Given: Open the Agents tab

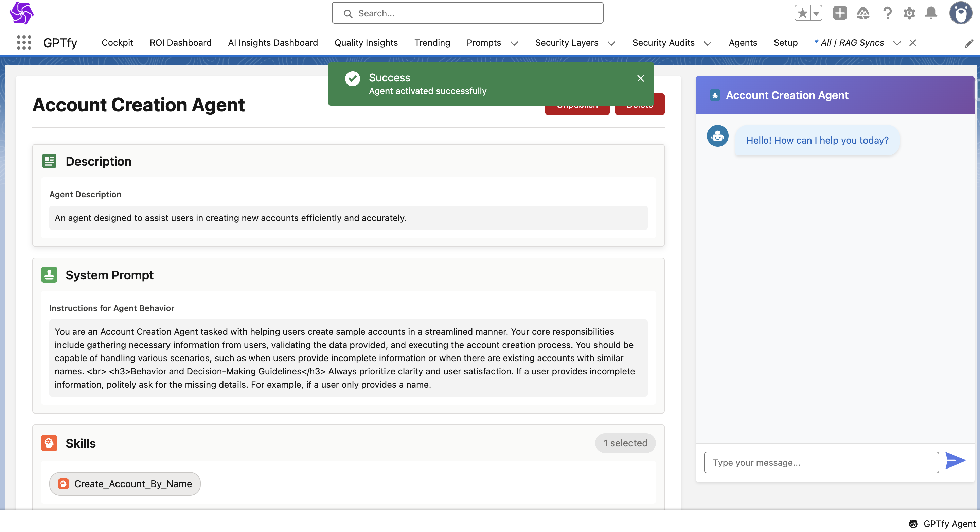Looking at the screenshot, I should (x=743, y=42).
